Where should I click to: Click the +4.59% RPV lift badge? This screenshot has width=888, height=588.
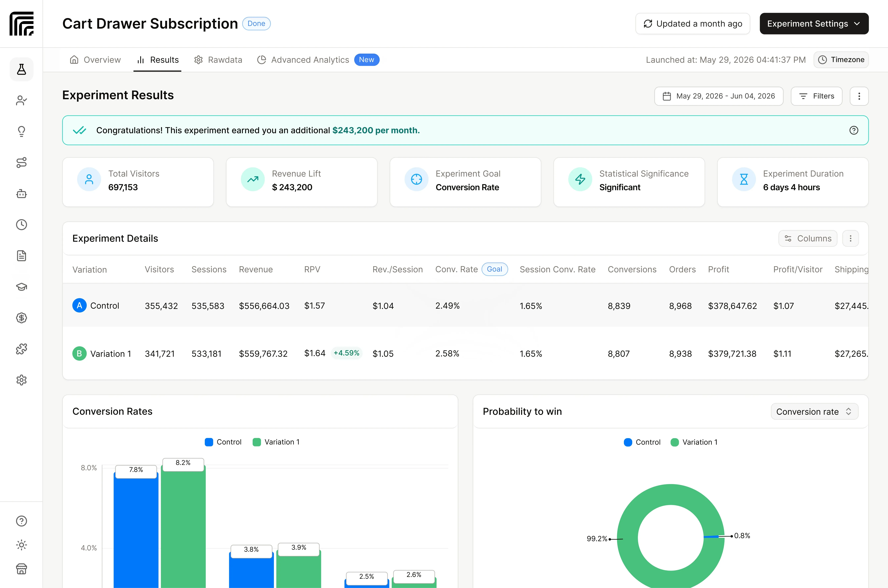(346, 353)
